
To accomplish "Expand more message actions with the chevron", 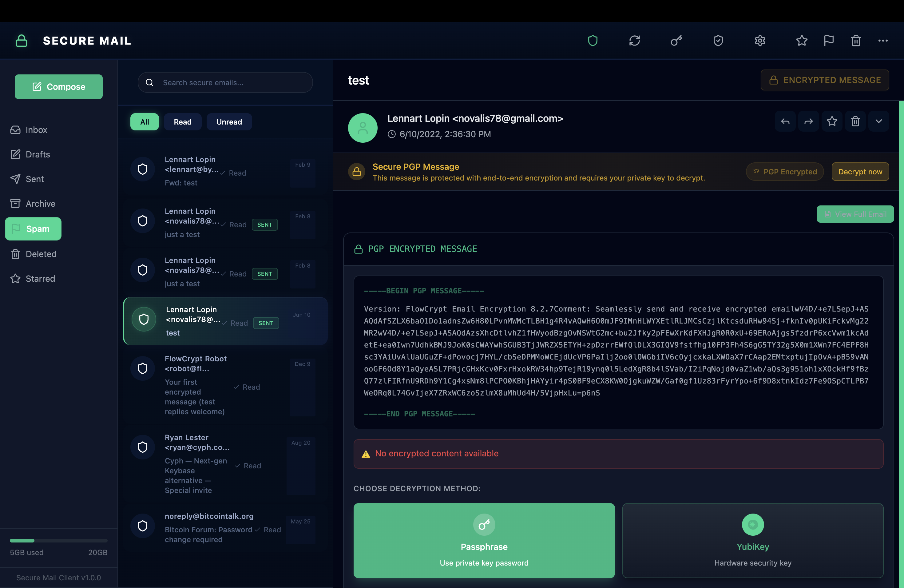I will pos(879,121).
